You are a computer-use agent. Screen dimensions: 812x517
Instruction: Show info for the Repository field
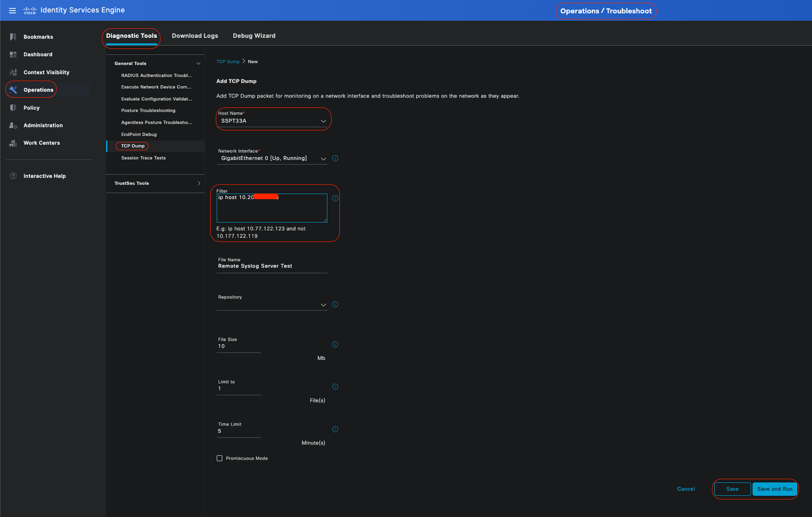tap(335, 304)
